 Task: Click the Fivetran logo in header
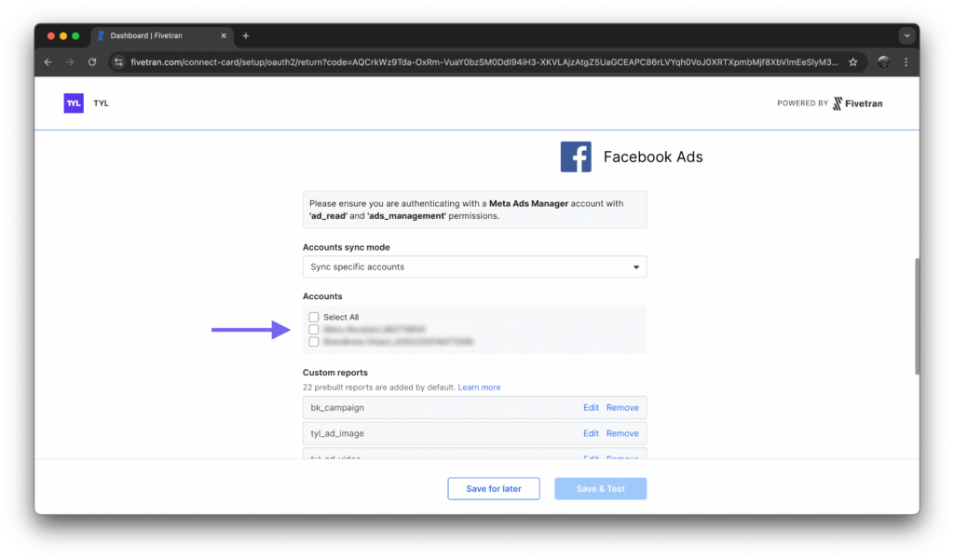(857, 103)
